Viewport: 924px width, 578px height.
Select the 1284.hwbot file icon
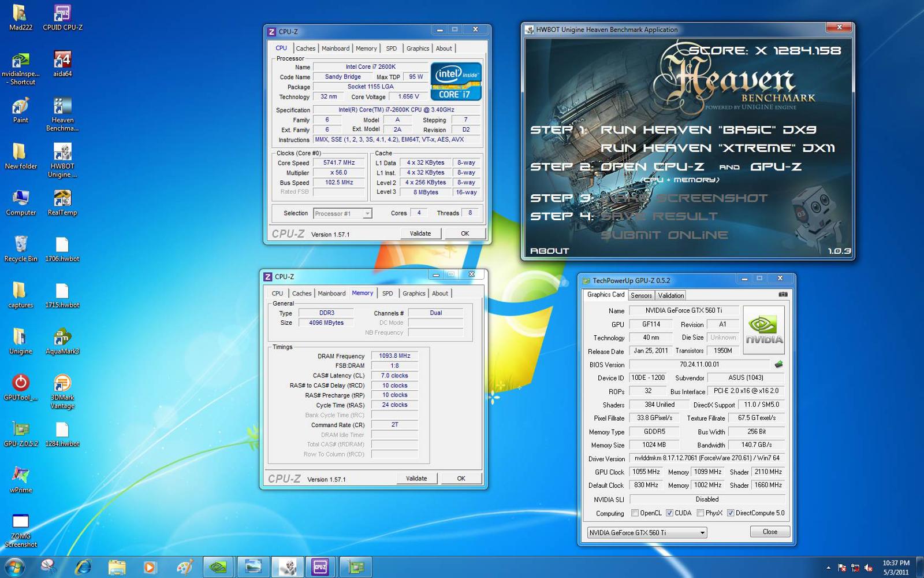click(x=62, y=433)
